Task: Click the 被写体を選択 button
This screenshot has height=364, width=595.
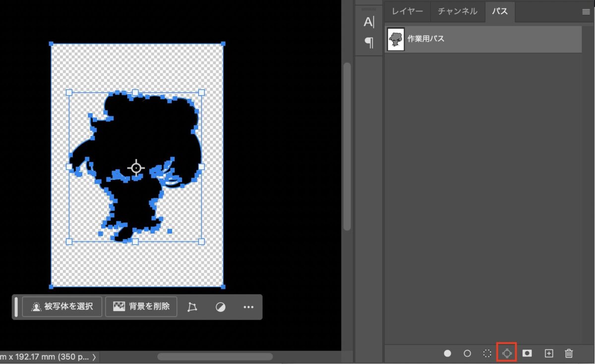Action: coord(62,307)
